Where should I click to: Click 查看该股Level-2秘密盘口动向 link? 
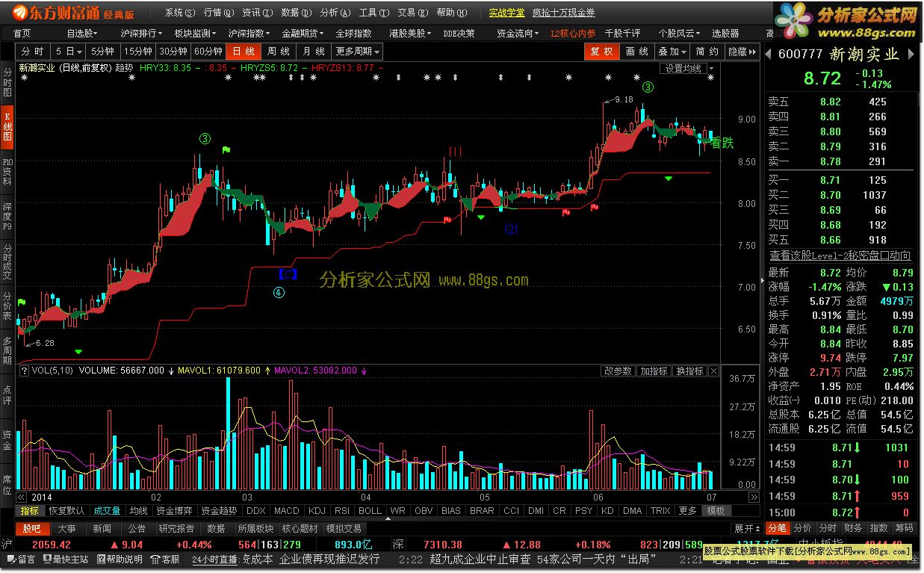[840, 255]
